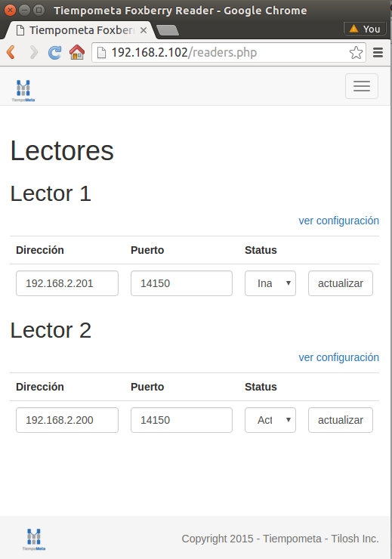The height and width of the screenshot is (559, 392).
Task: Click actualizar for Lector 2
Action: coord(341,420)
